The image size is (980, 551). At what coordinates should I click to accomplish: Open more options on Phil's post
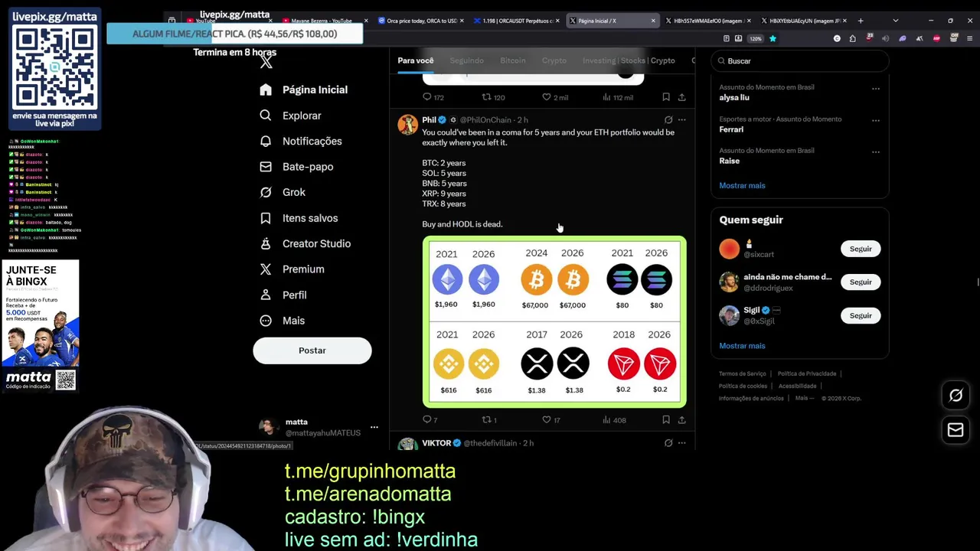(681, 120)
